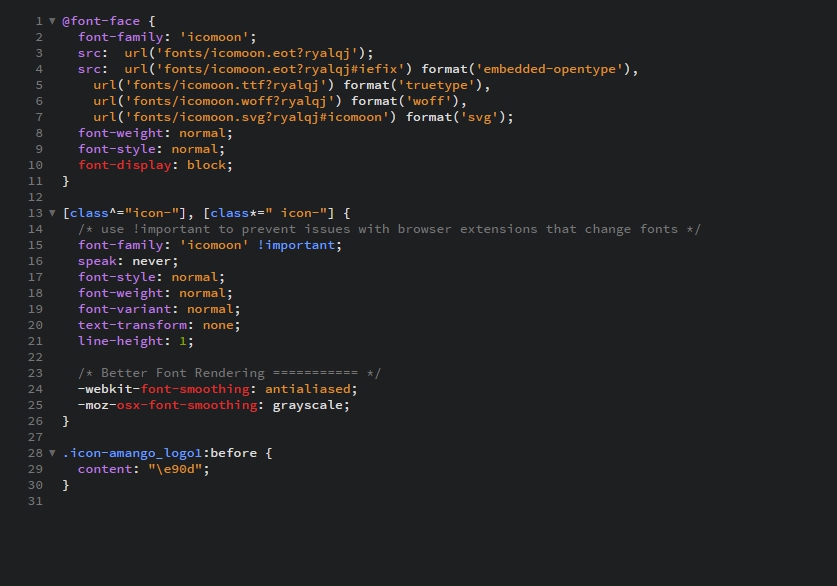Screen dimensions: 837x586
Task: Select line number 31 in gutter
Action: (x=35, y=501)
